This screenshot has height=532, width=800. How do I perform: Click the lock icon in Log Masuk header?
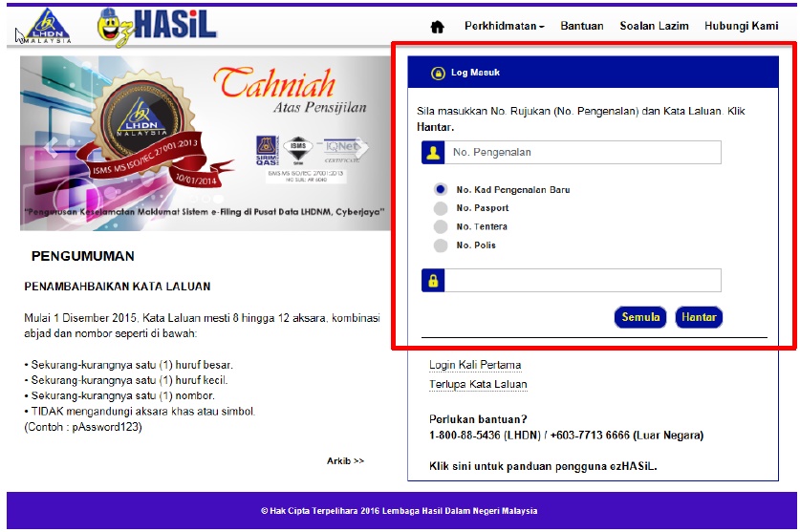[x=438, y=73]
